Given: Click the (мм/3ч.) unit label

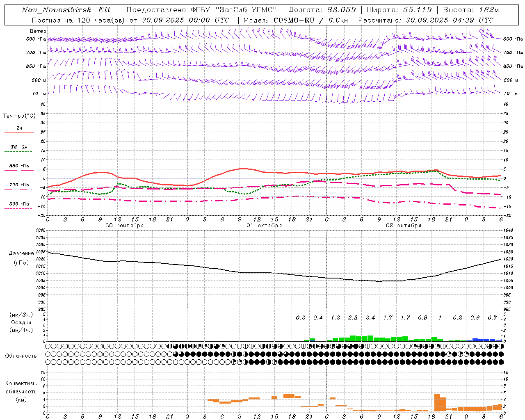Looking at the screenshot, I should 21,315.
